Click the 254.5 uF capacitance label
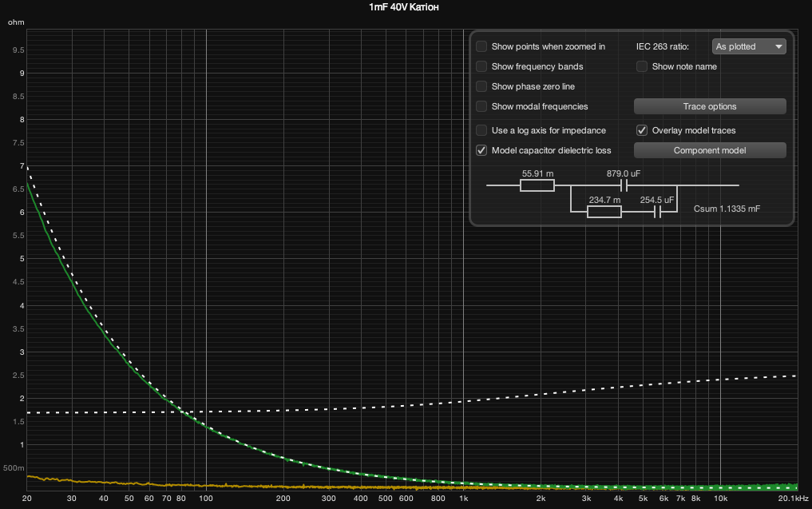This screenshot has height=509, width=812. (657, 200)
